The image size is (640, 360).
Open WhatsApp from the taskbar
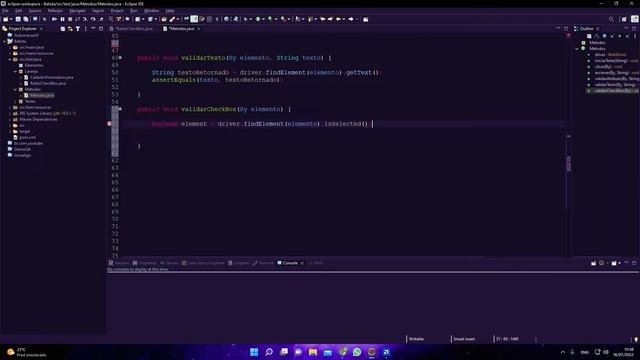[x=357, y=352]
